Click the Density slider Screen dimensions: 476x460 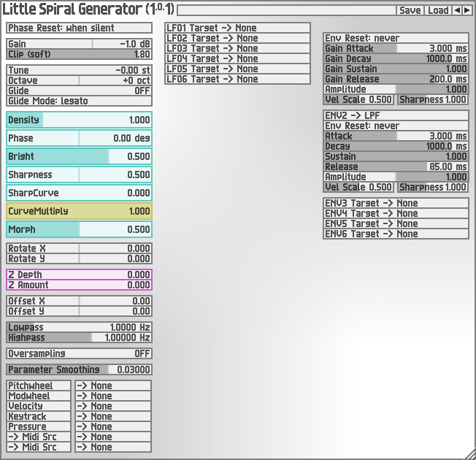pos(79,120)
